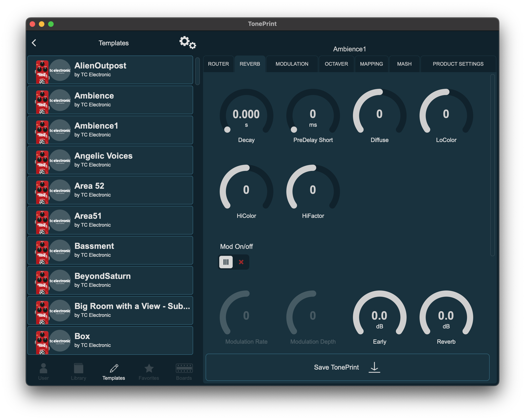This screenshot has width=525, height=420.
Task: Open the User tab icon
Action: [43, 368]
